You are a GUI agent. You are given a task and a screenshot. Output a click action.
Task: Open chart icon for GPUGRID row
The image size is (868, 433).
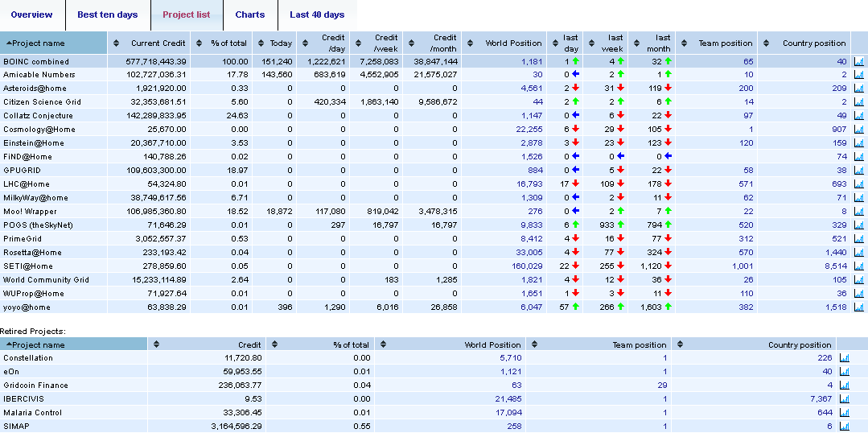pyautogui.click(x=858, y=171)
